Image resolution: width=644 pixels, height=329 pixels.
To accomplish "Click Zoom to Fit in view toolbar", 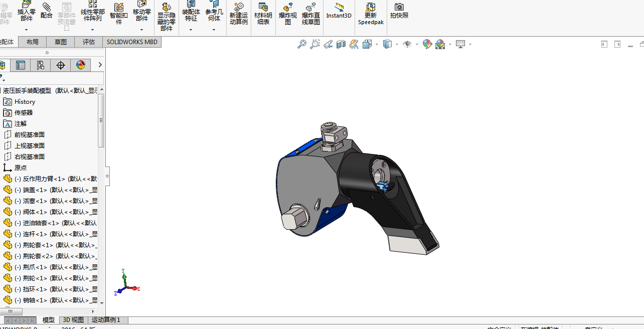I will (x=302, y=44).
